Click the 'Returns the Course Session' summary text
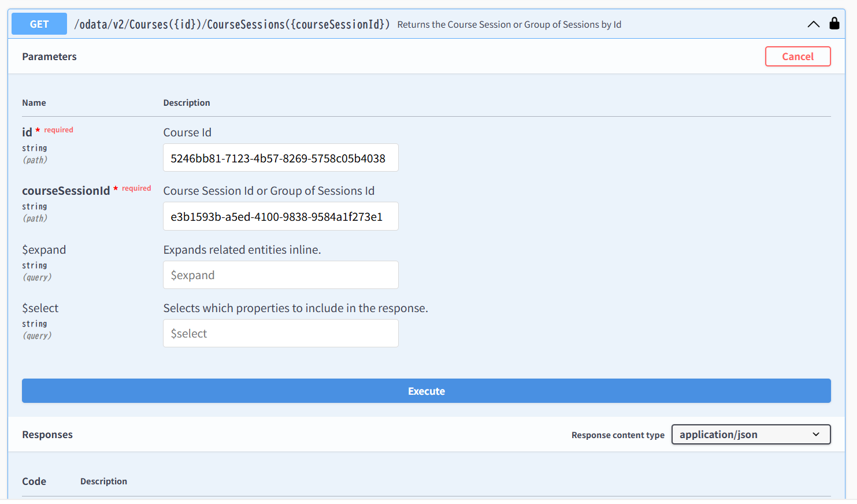857x504 pixels. [509, 24]
